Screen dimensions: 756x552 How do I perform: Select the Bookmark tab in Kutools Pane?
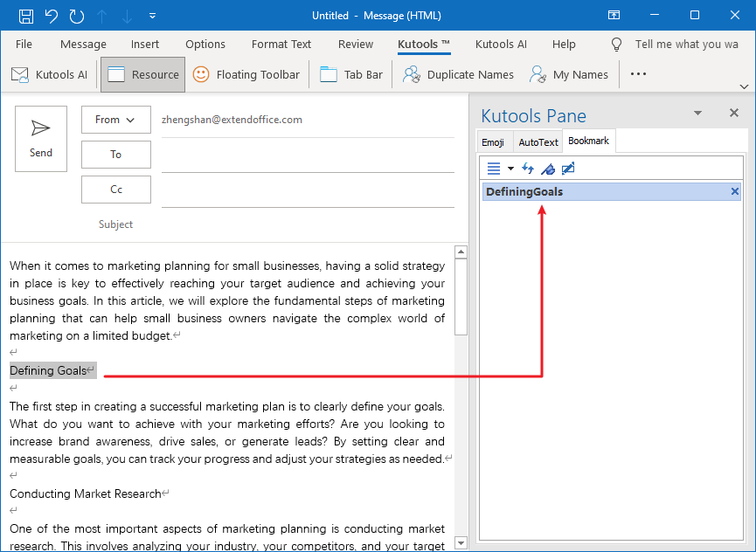point(589,141)
